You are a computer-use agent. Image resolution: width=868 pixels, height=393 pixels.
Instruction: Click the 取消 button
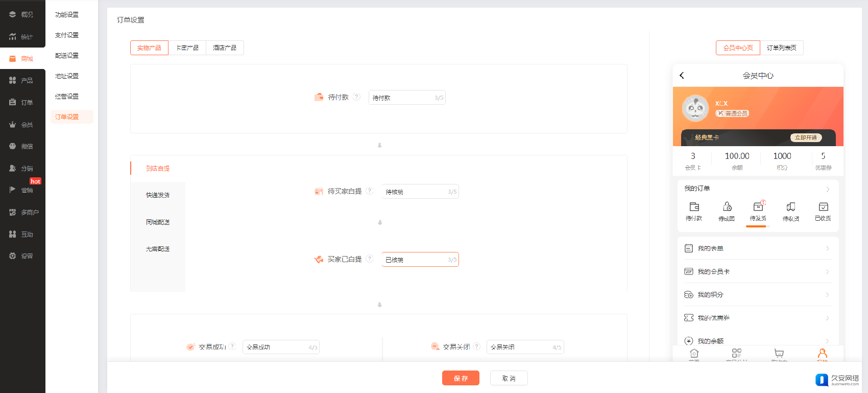coord(509,378)
